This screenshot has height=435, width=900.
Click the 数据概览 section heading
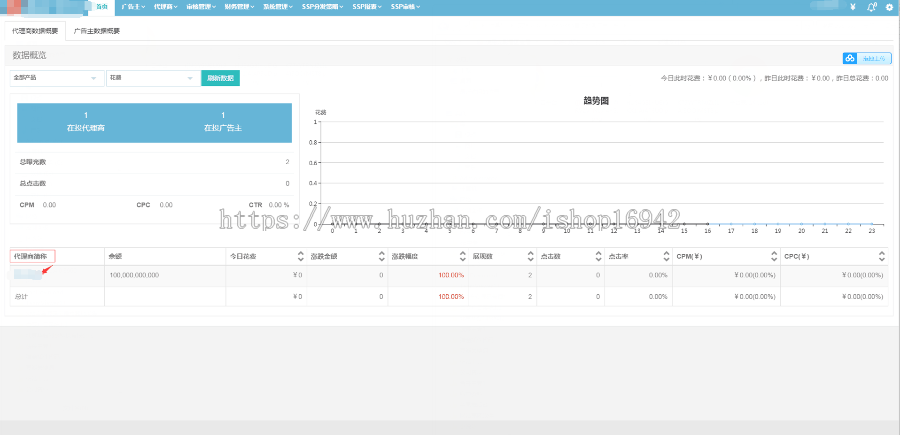click(x=29, y=56)
